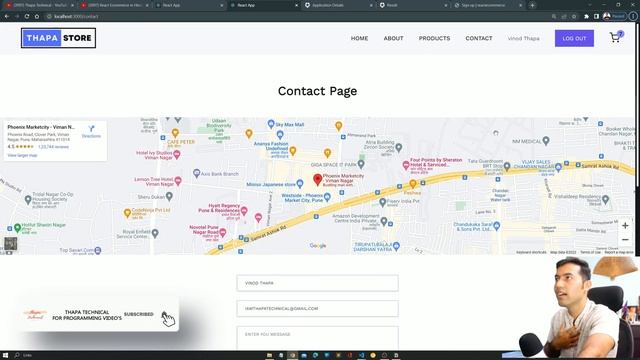Go to PRODUCTS nav link
The image size is (640, 360).
point(434,38)
